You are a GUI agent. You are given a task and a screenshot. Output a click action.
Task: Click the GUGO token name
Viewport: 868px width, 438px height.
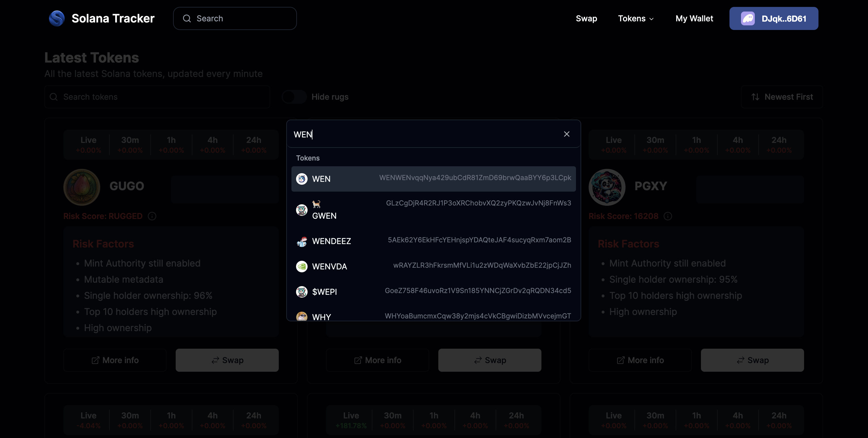point(127,186)
